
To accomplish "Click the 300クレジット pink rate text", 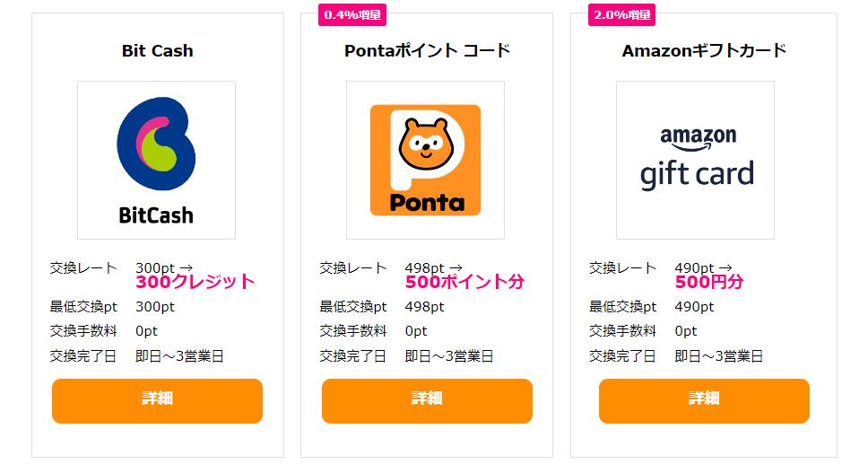I will coord(195,282).
